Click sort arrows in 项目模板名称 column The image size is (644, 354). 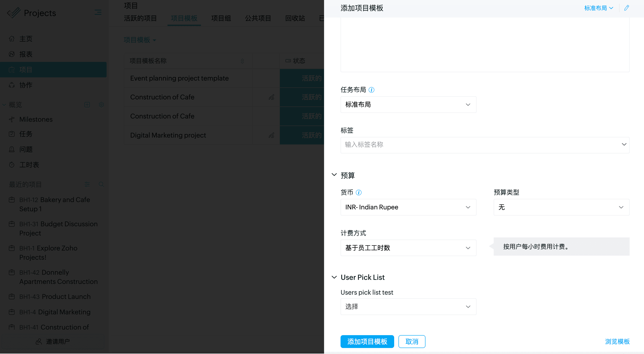[x=242, y=61]
